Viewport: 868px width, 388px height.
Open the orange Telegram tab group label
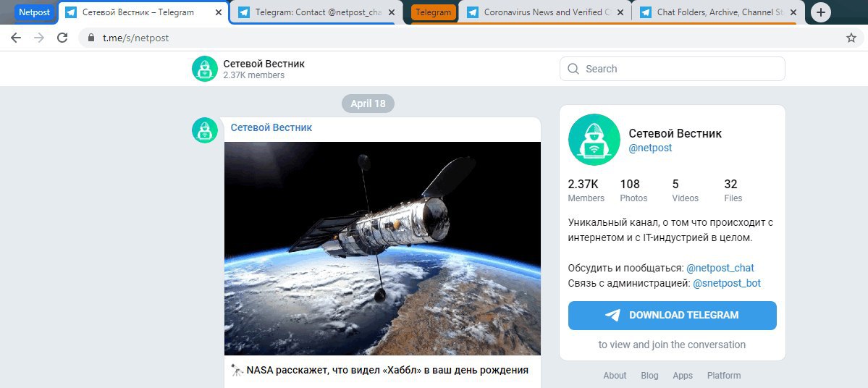coord(434,12)
